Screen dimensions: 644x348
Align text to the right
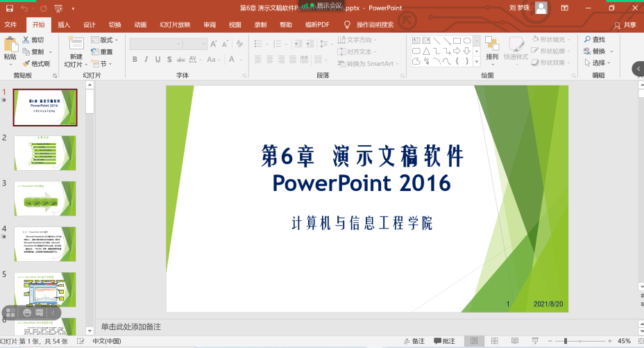point(281,60)
